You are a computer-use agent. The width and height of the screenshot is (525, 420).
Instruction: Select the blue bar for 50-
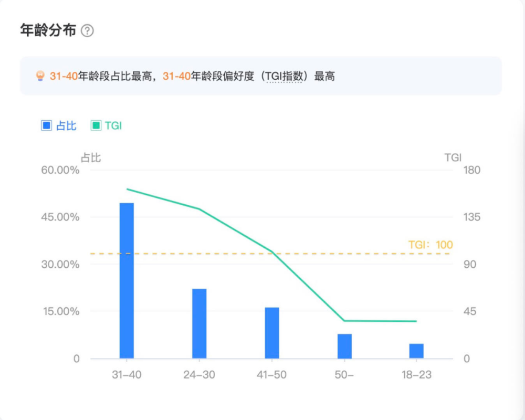[344, 346]
